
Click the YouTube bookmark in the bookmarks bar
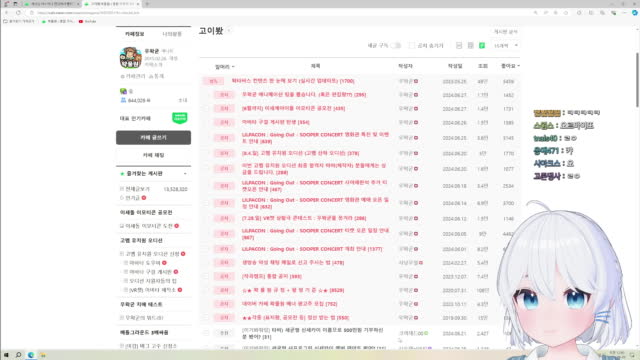[87, 21]
